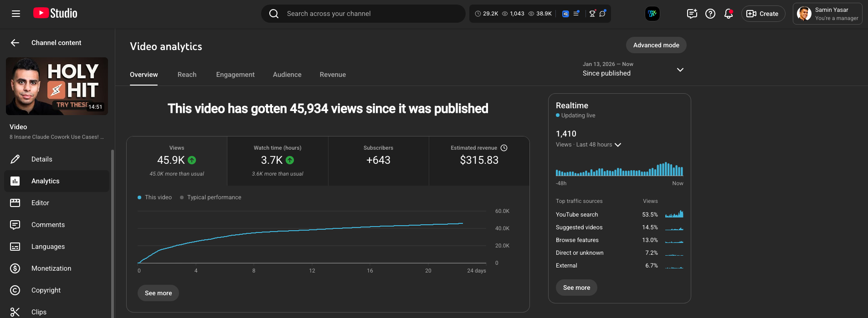
Task: Click the Copyright C icon
Action: click(15, 290)
